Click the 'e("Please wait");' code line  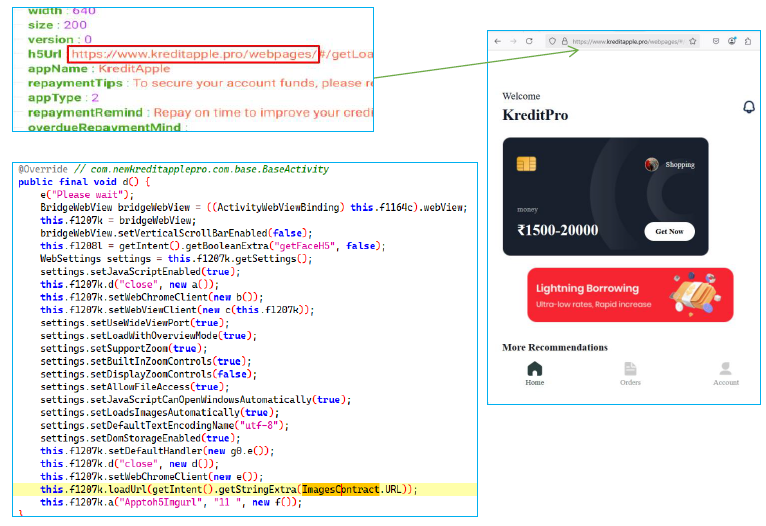click(x=87, y=195)
